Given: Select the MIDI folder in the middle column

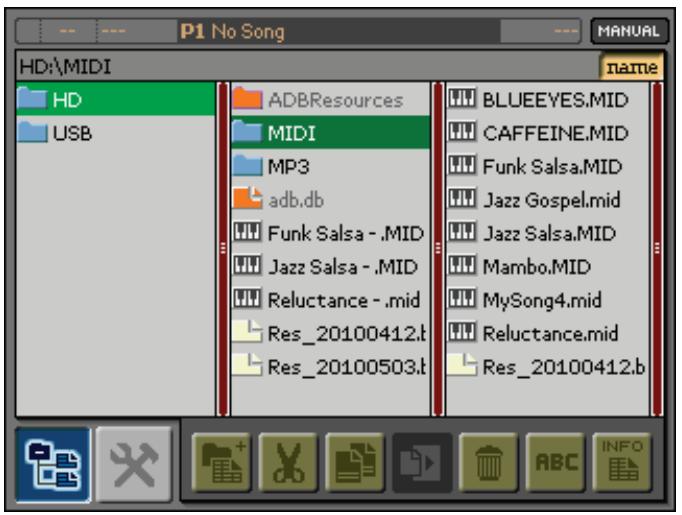Looking at the screenshot, I should click(331, 133).
